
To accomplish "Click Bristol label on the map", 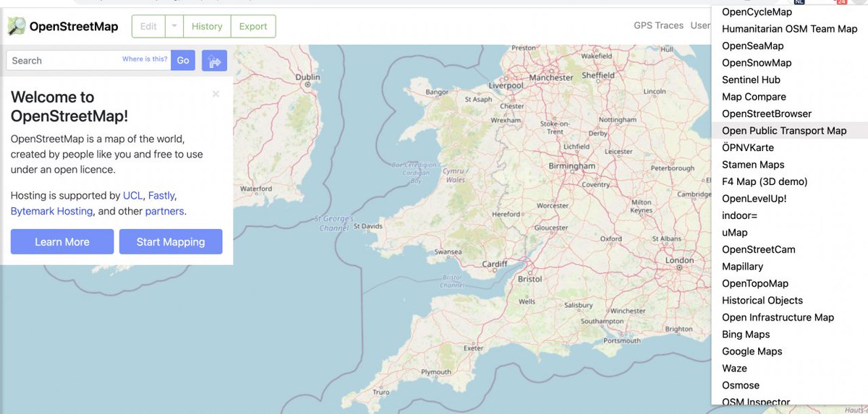I will tap(530, 279).
